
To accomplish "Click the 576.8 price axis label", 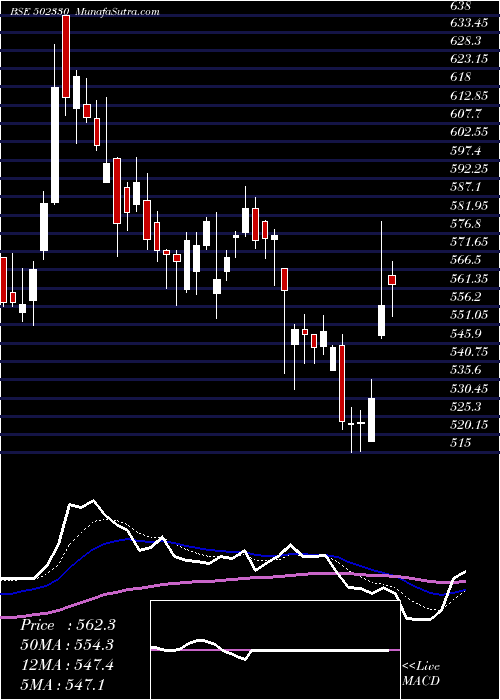I will [465, 223].
